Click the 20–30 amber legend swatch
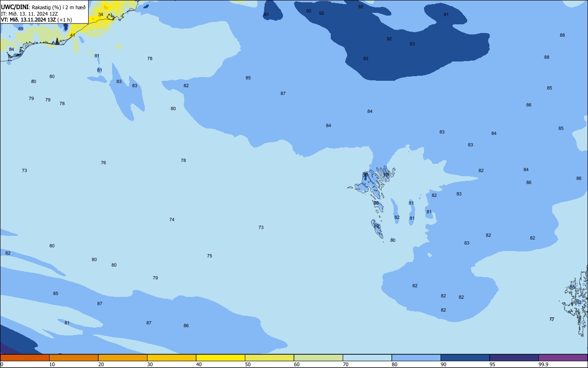This screenshot has height=368, width=588. (x=123, y=357)
